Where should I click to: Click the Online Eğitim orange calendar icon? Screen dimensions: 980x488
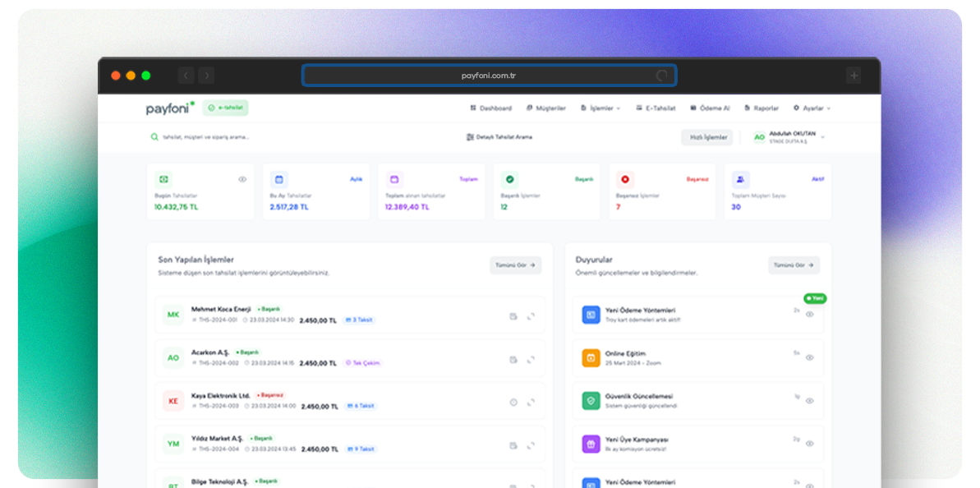(x=591, y=357)
